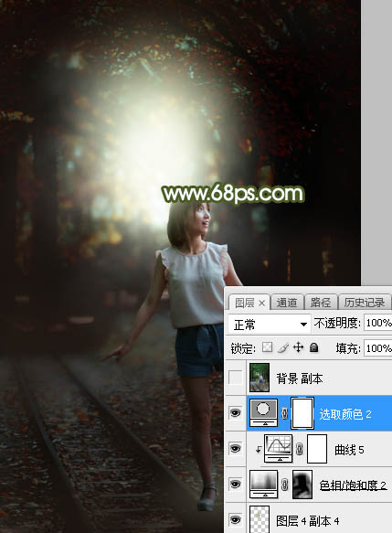Viewport: 392px width, 533px height.
Task: Show the 背景 副本 layer
Action: tap(236, 378)
